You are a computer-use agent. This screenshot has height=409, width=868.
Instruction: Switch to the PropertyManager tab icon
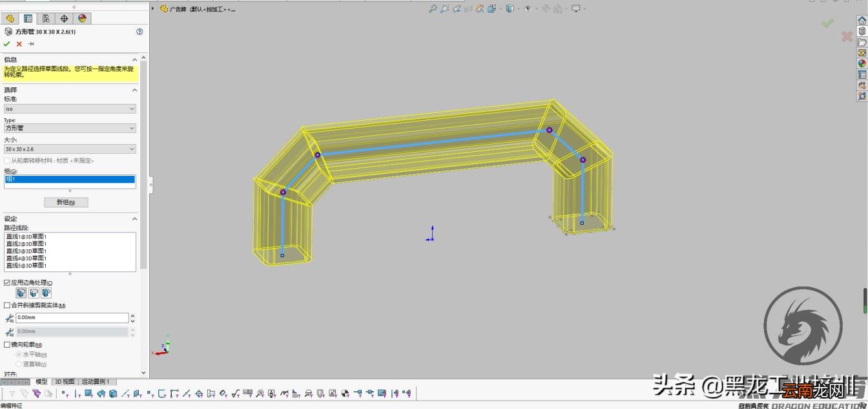(x=28, y=18)
